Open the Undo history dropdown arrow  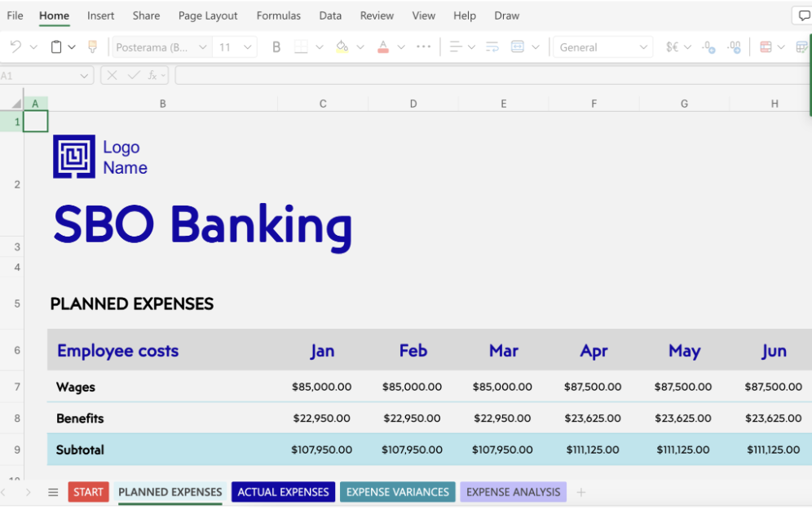pos(33,47)
